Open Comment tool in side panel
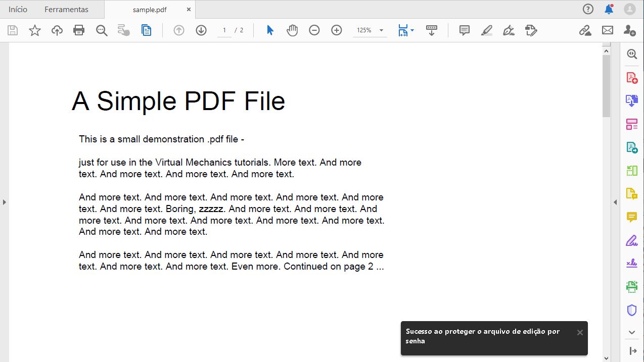The width and height of the screenshot is (644, 362). [632, 218]
